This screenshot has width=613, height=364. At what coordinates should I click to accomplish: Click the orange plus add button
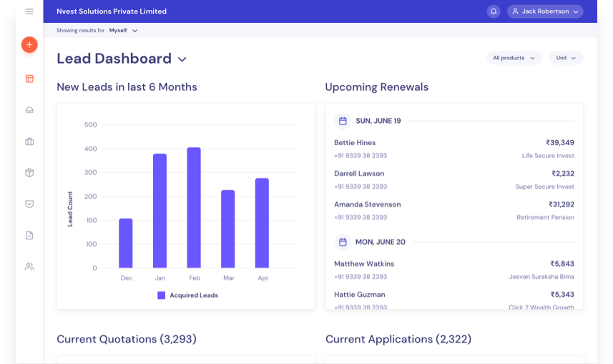click(x=29, y=44)
